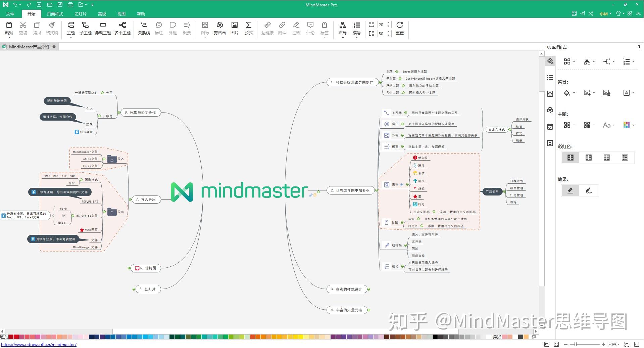Expand the 6. 甘特图 node
644x348 pixels.
tap(129, 268)
